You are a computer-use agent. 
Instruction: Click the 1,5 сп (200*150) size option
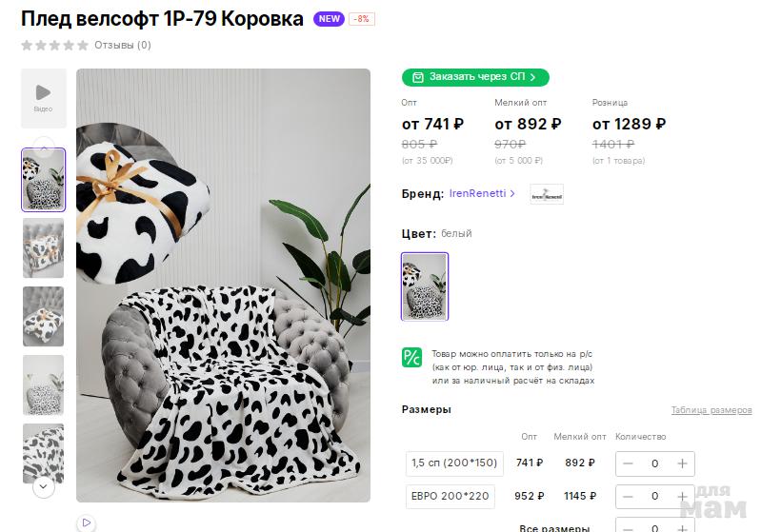[453, 463]
